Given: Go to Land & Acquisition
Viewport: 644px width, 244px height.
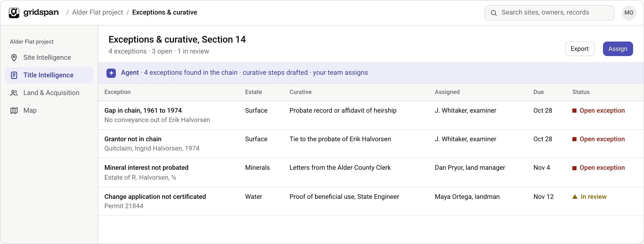Looking at the screenshot, I should click(49, 93).
